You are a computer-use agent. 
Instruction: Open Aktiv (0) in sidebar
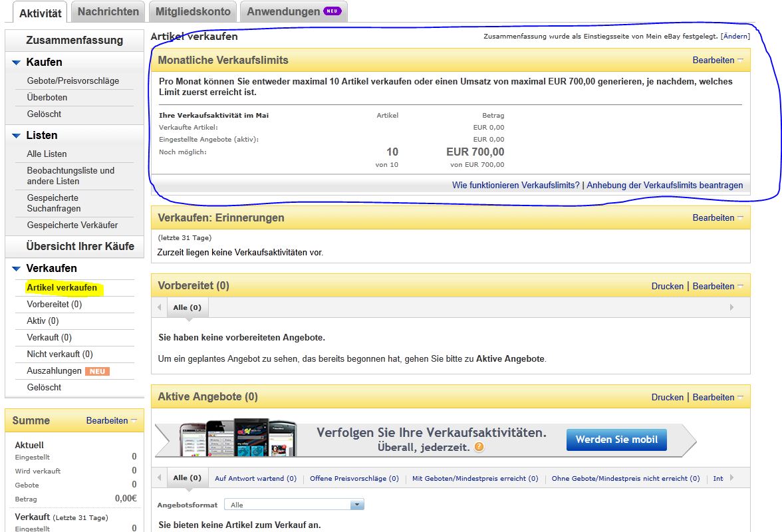coord(43,321)
